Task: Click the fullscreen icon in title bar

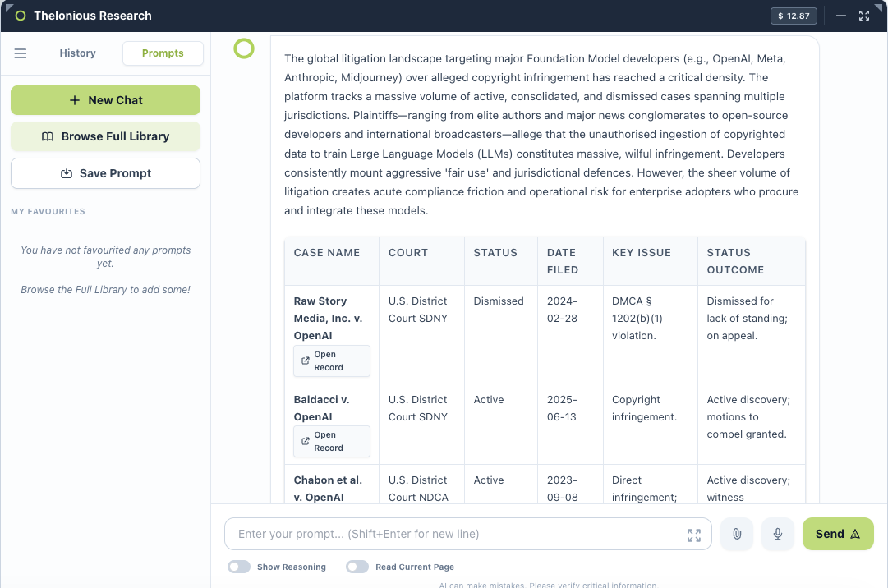Action: pyautogui.click(x=863, y=16)
